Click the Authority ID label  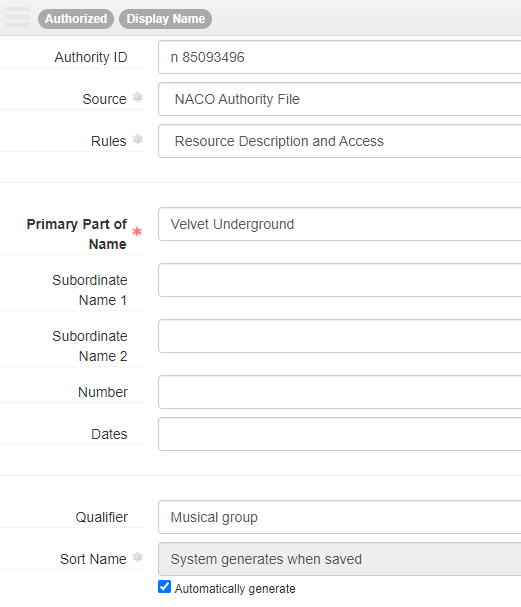(91, 57)
